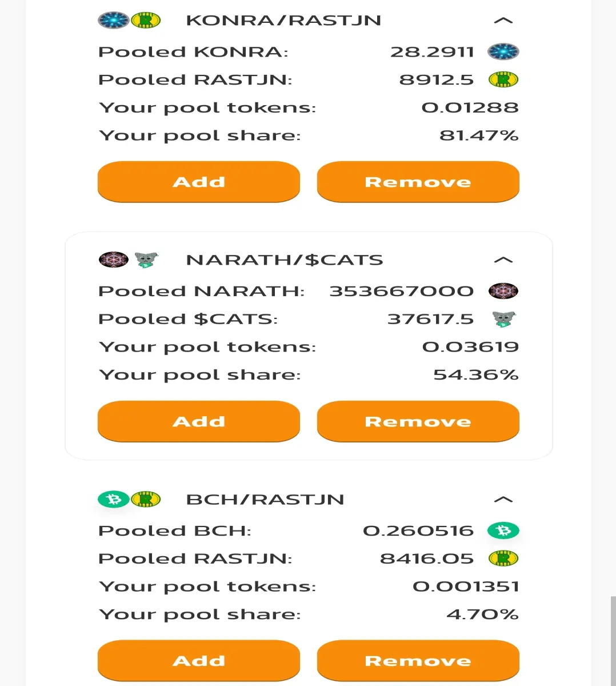The width and height of the screenshot is (616, 686).
Task: Remove liquidity from the BCH/RASTJN pool
Action: (418, 661)
